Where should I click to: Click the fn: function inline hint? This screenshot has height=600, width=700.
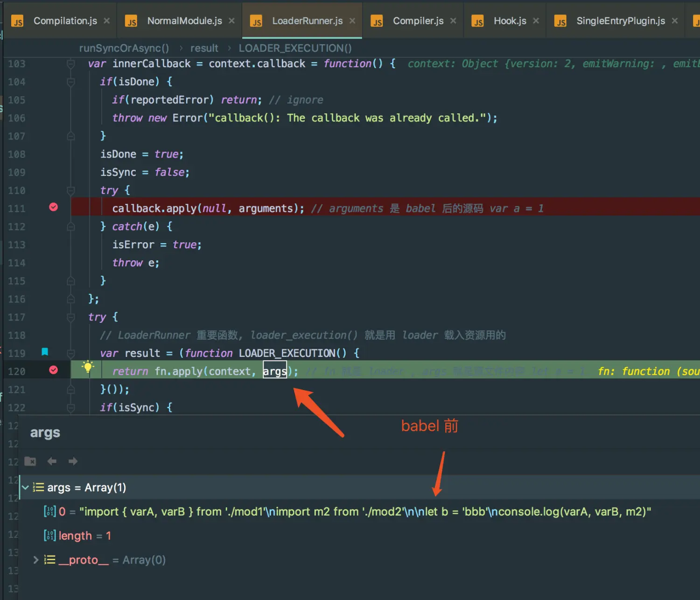(649, 371)
